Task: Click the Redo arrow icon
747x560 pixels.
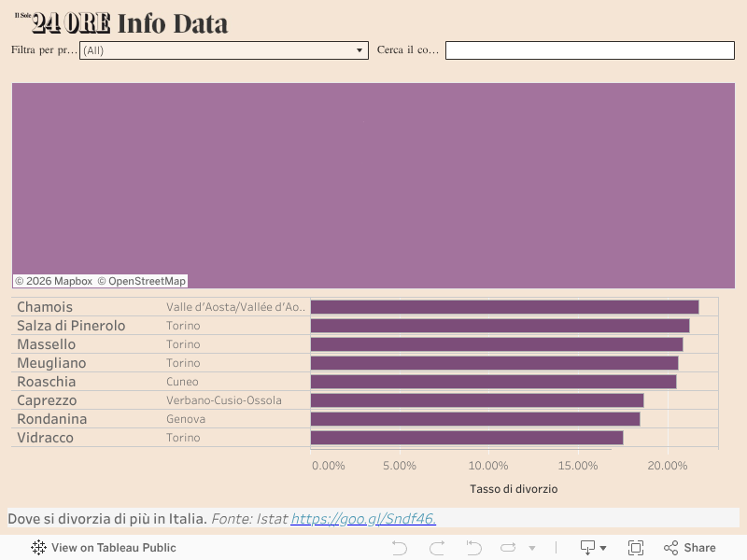Action: (x=437, y=548)
